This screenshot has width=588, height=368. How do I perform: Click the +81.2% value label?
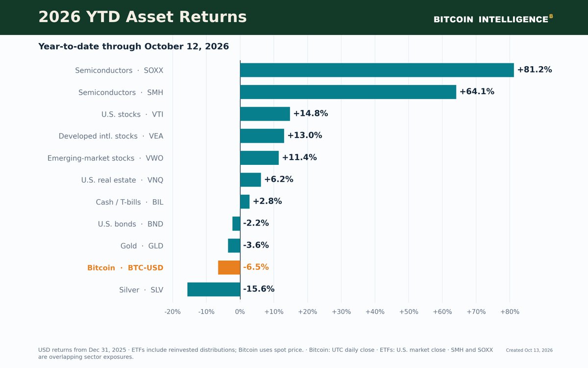pos(534,70)
